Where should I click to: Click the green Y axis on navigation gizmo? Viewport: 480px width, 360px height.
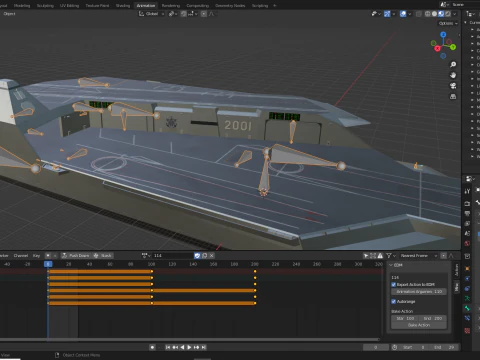click(x=453, y=47)
